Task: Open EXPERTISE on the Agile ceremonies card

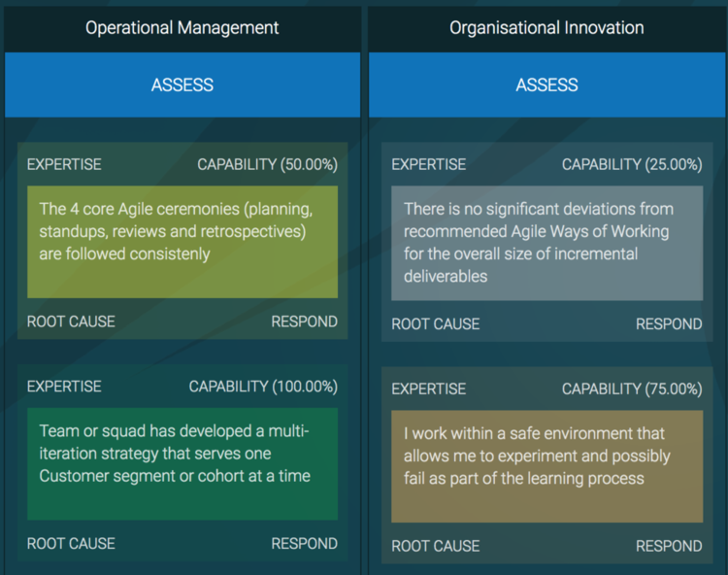Action: click(64, 164)
